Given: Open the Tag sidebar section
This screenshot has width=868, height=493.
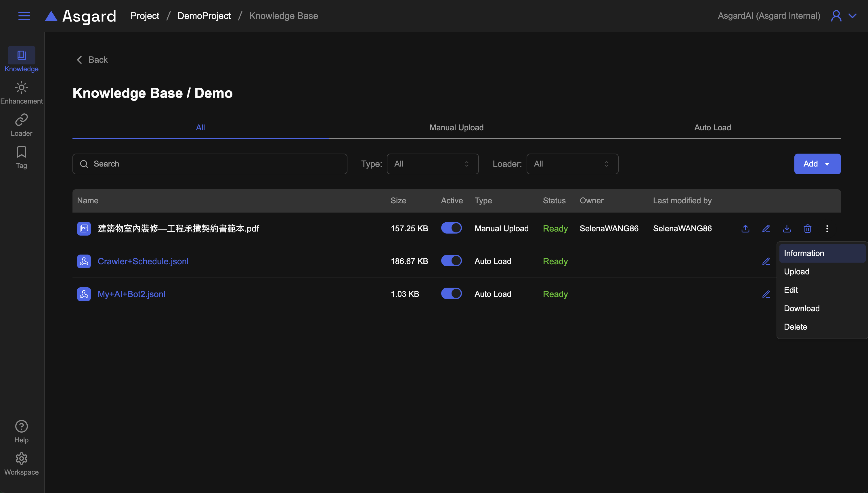Looking at the screenshot, I should (x=21, y=157).
